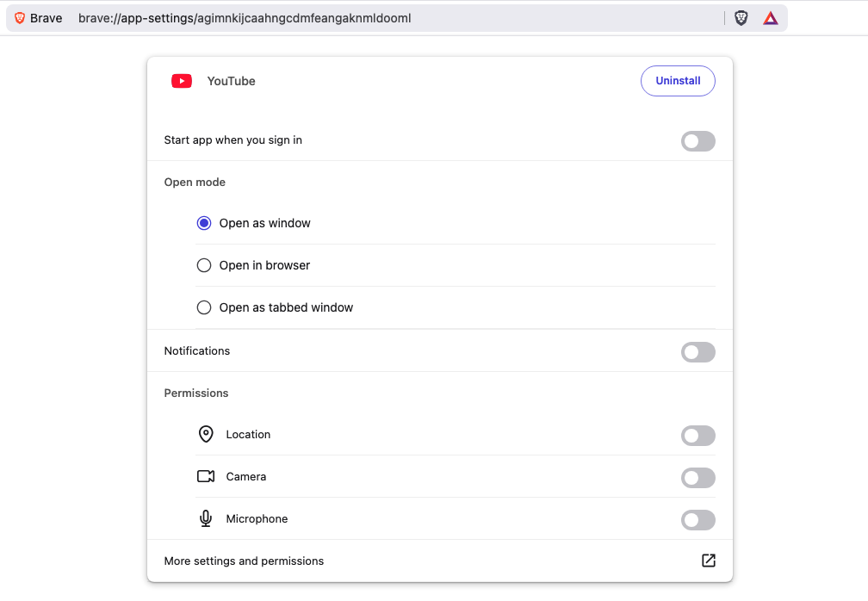Screen dimensions: 868x601
Task: Open Brave Shields lion icon in address bar
Action: pos(741,18)
